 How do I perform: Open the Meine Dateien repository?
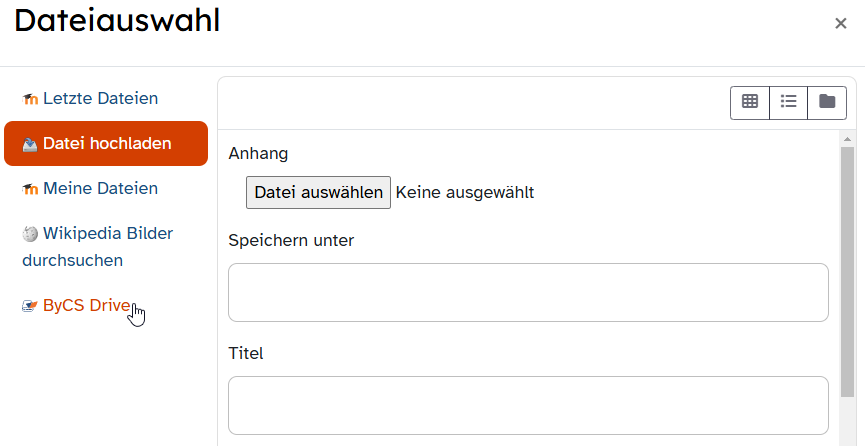(100, 189)
